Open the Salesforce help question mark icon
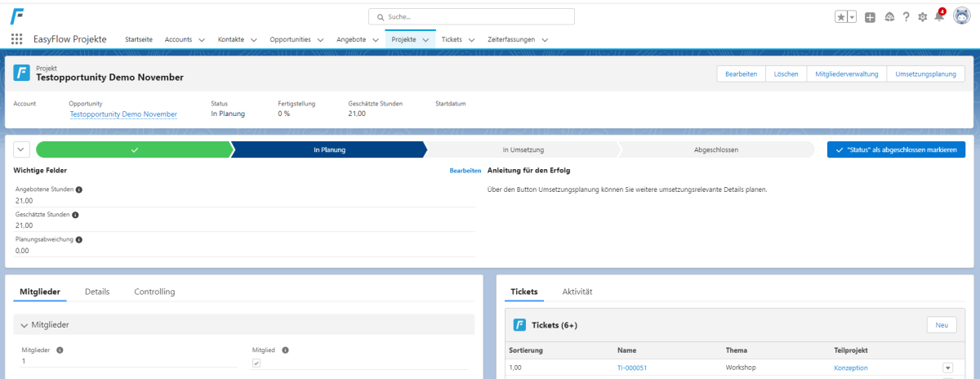Viewport: 980px width, 379px height. pyautogui.click(x=906, y=17)
